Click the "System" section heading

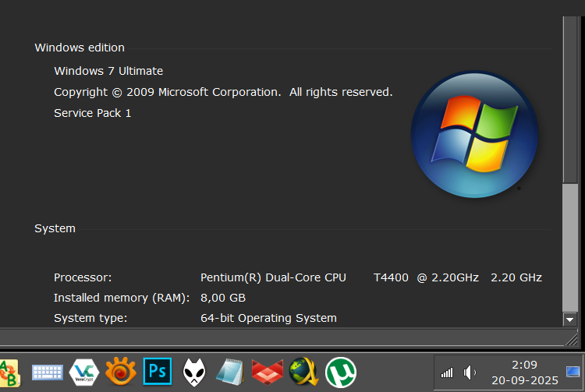(55, 228)
